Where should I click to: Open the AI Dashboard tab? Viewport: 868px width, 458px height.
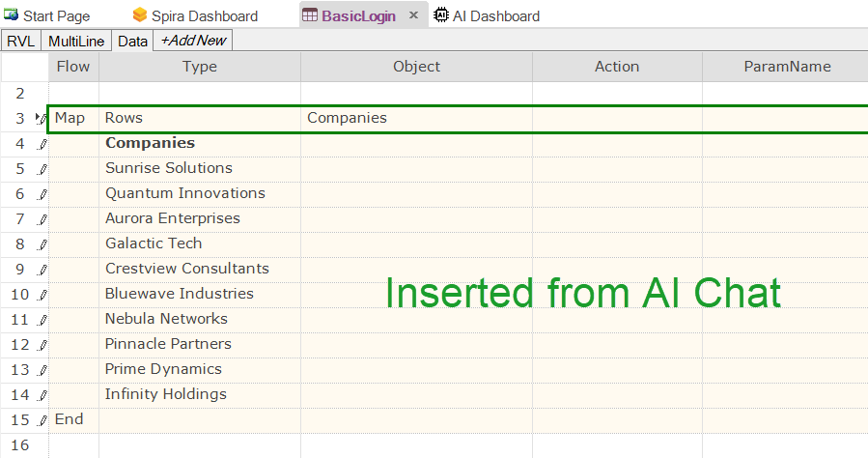[x=495, y=15]
